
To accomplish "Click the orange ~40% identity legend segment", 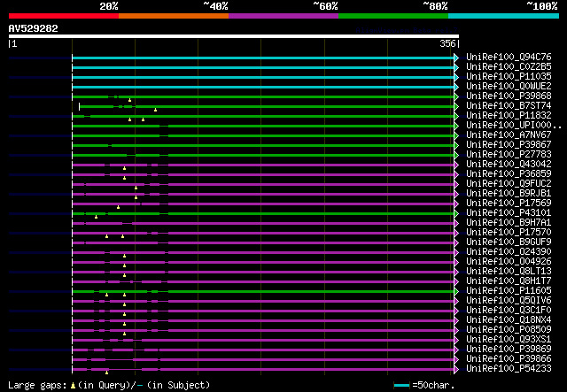I will [174, 16].
